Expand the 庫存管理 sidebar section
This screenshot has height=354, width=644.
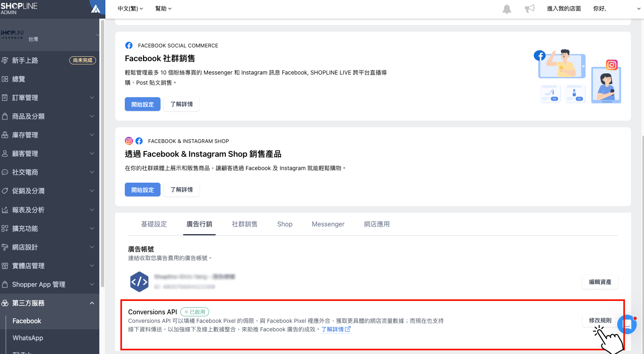[x=92, y=135]
